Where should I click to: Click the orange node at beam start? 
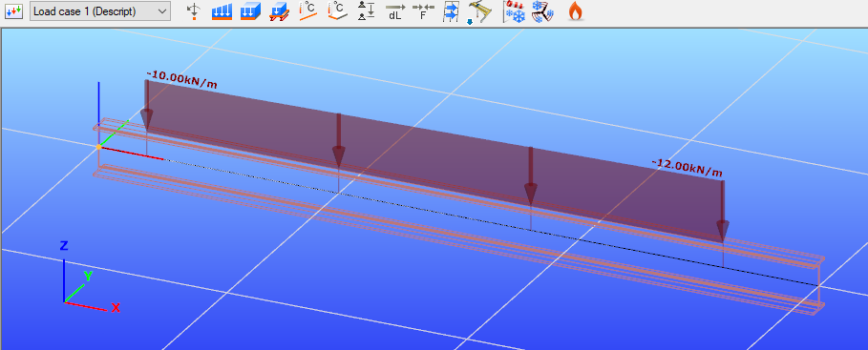pos(98,147)
